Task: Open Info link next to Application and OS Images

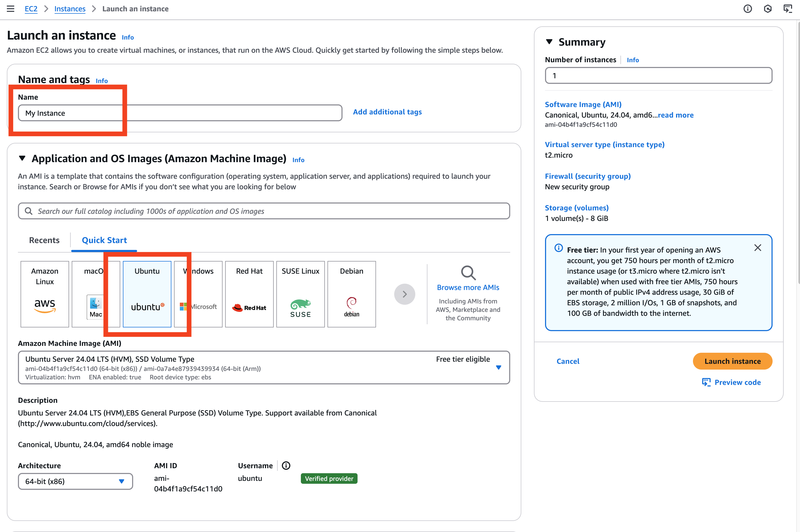Action: (298, 160)
